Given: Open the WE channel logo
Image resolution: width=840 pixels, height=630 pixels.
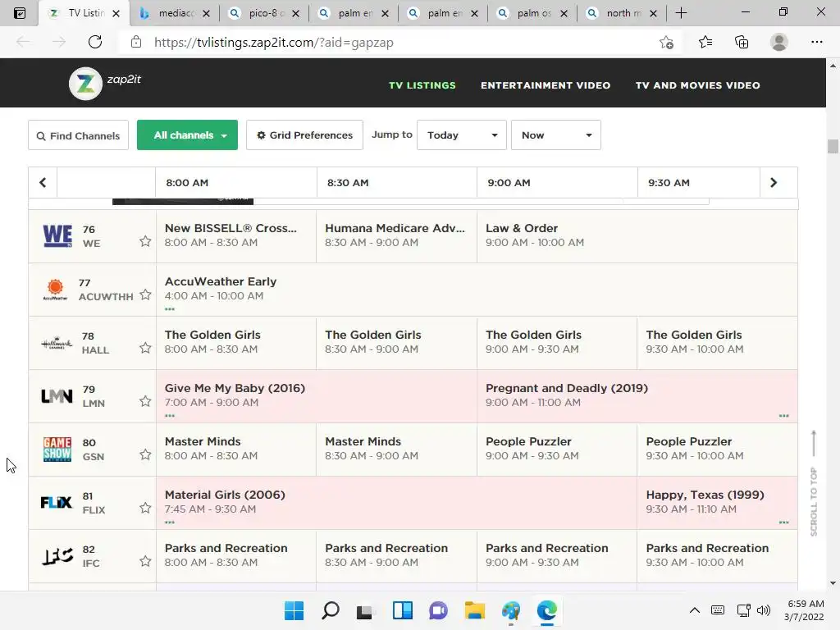Looking at the screenshot, I should [57, 235].
